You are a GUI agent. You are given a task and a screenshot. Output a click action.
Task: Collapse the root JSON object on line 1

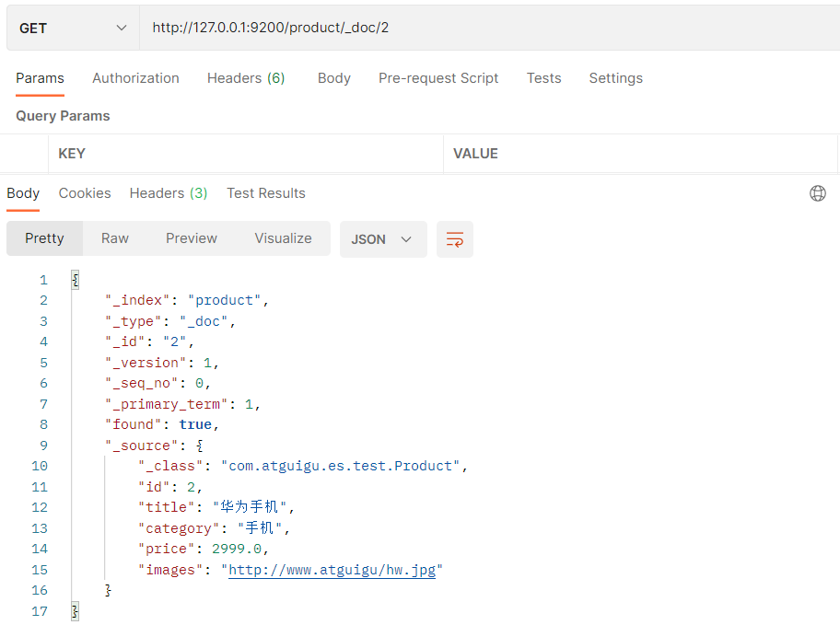click(x=75, y=280)
